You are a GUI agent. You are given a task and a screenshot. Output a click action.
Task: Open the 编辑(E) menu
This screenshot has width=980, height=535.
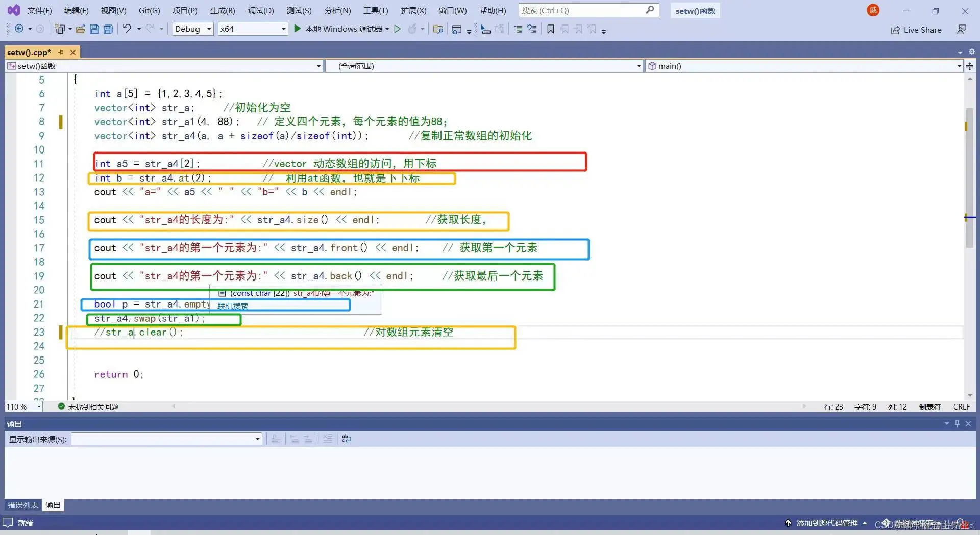(x=76, y=10)
